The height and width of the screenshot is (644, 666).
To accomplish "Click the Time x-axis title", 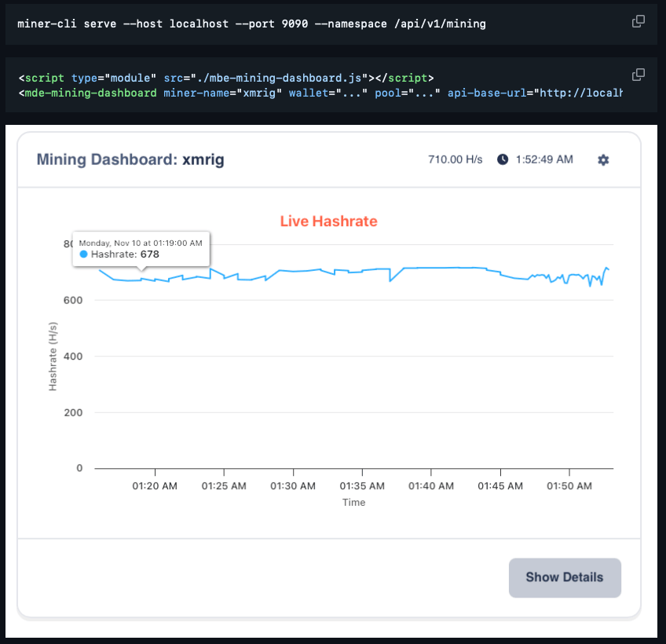I will pyautogui.click(x=353, y=503).
